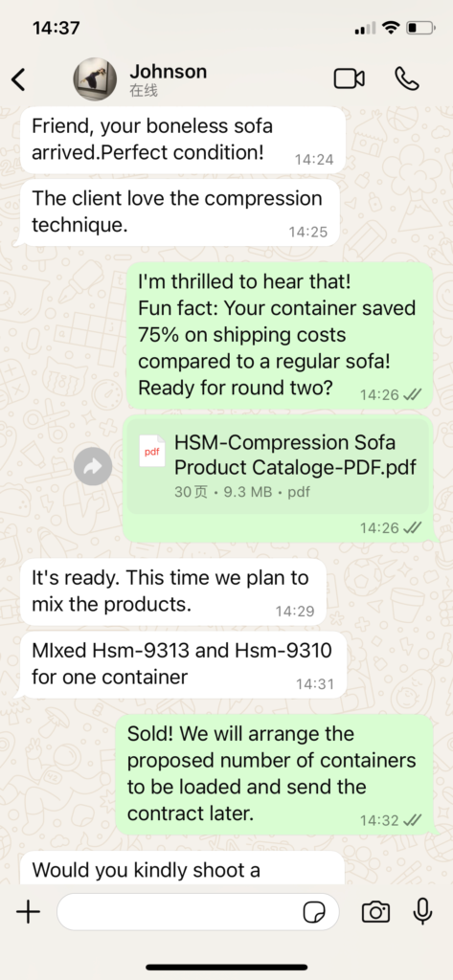Tap the red pdf file icon
The height and width of the screenshot is (980, 453).
coord(152,452)
